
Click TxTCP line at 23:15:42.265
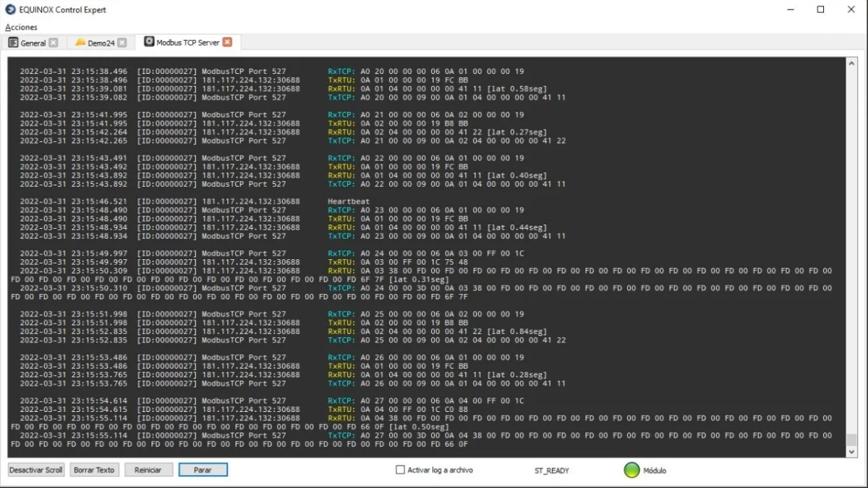pyautogui.click(x=293, y=140)
